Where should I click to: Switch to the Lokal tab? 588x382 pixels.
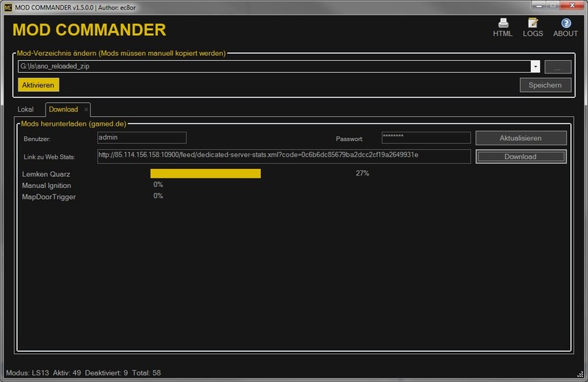(26, 109)
